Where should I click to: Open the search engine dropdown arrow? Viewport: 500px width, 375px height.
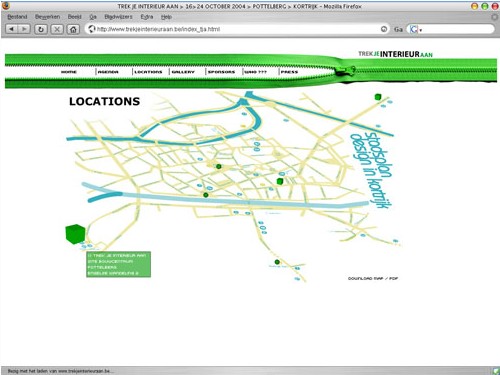tap(421, 30)
